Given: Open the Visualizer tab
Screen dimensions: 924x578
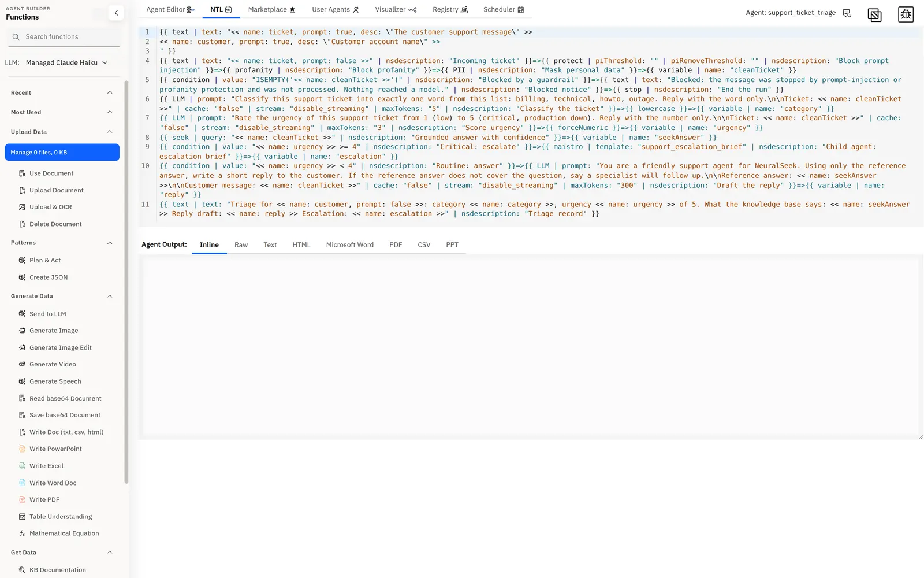Looking at the screenshot, I should pos(396,10).
